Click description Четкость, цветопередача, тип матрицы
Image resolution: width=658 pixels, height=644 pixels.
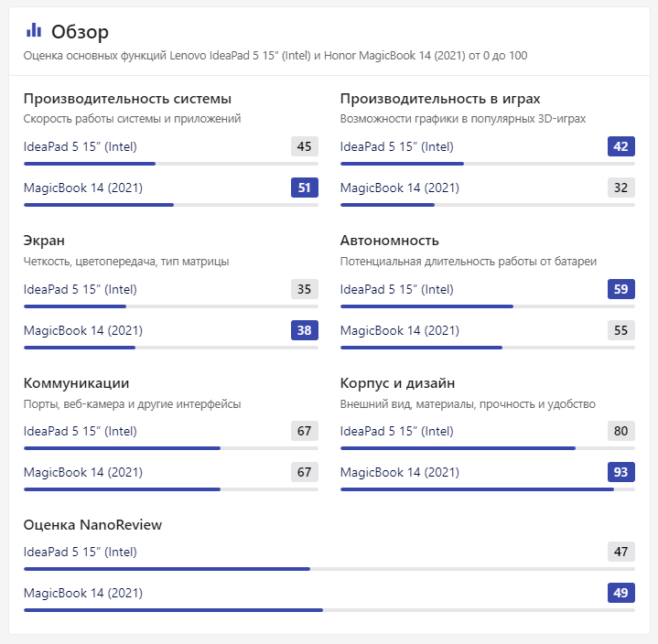126,262
